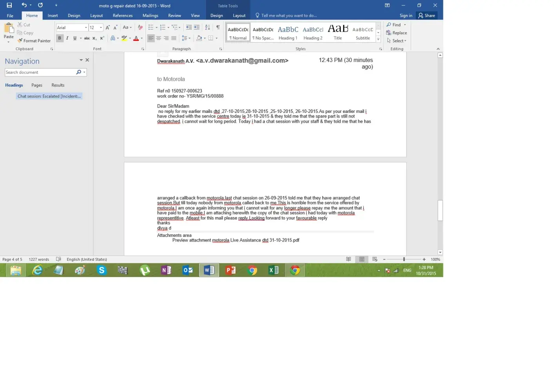The width and height of the screenshot is (554, 392).
Task: Toggle numbered list
Action: coord(163,27)
